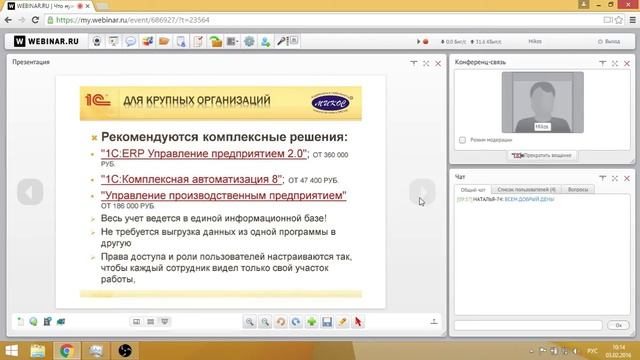Open the checklist notepad icon
The image size is (640, 360).
coord(198,41)
